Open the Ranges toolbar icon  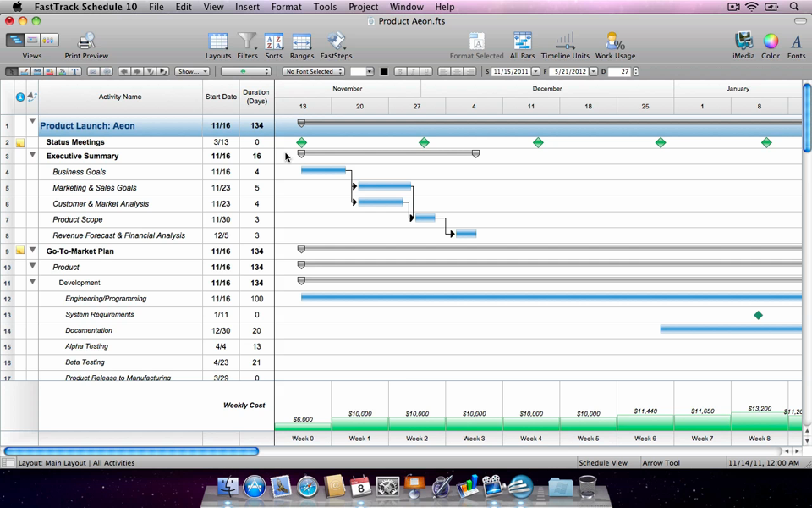point(302,41)
